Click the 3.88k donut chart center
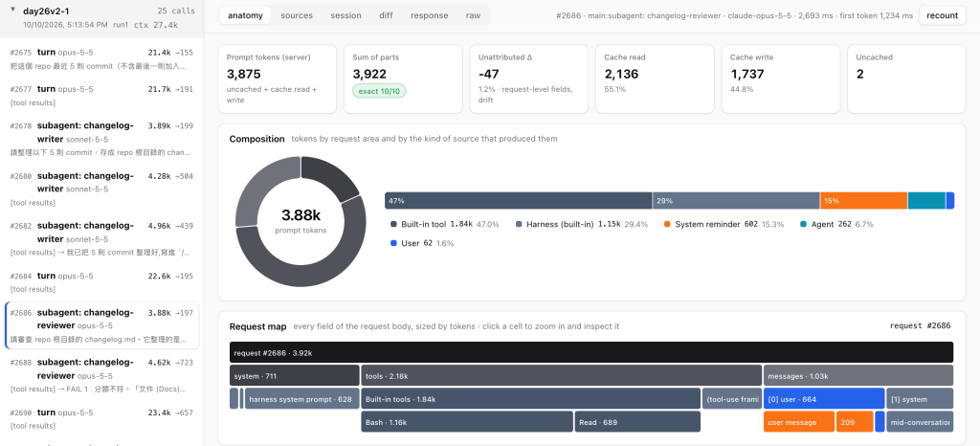The width and height of the screenshot is (980, 446). (301, 220)
